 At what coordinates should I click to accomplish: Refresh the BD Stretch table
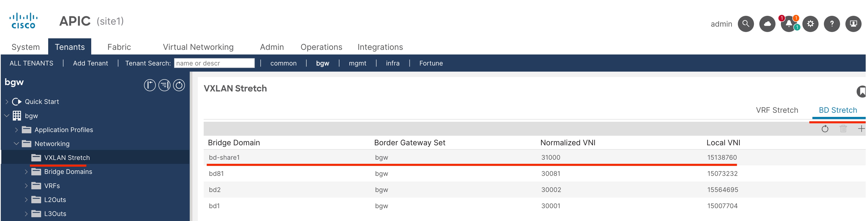(824, 128)
